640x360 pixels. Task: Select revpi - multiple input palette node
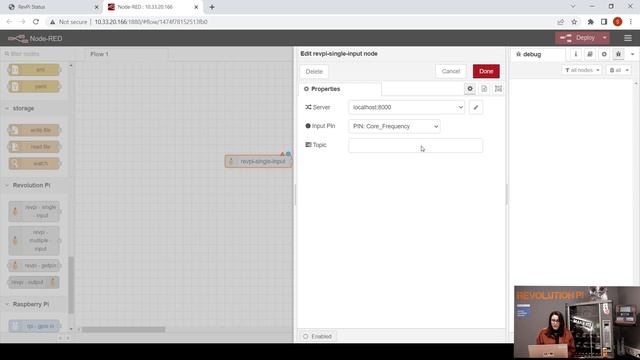click(34, 240)
